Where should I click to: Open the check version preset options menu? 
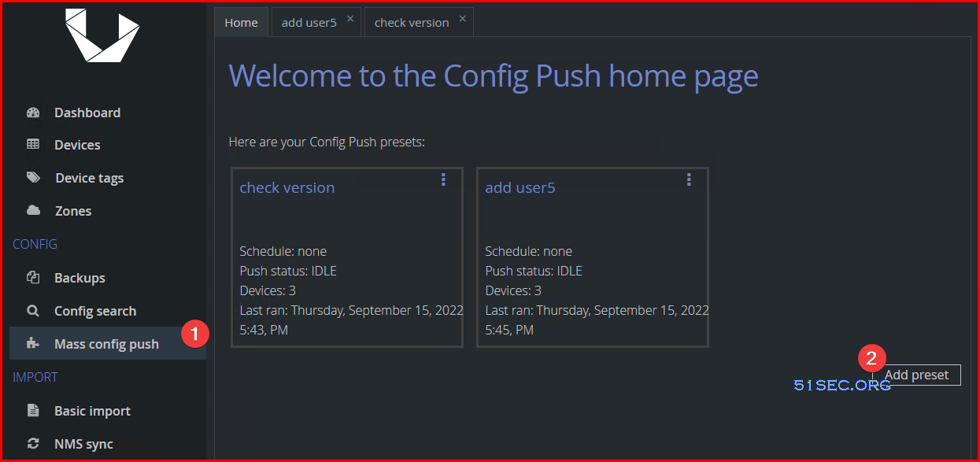443,179
